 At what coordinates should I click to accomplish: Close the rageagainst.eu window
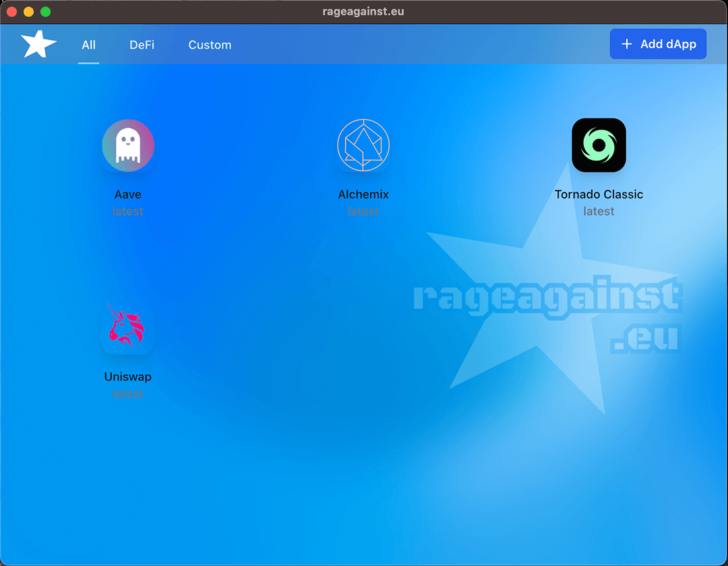click(12, 12)
